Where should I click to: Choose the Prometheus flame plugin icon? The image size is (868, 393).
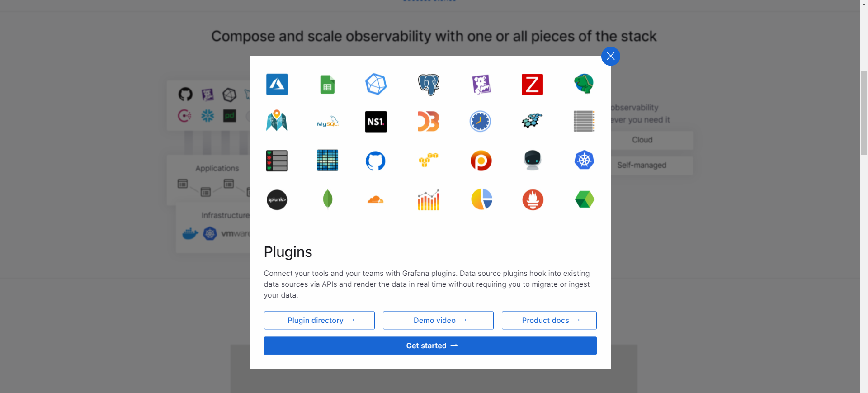click(x=533, y=199)
